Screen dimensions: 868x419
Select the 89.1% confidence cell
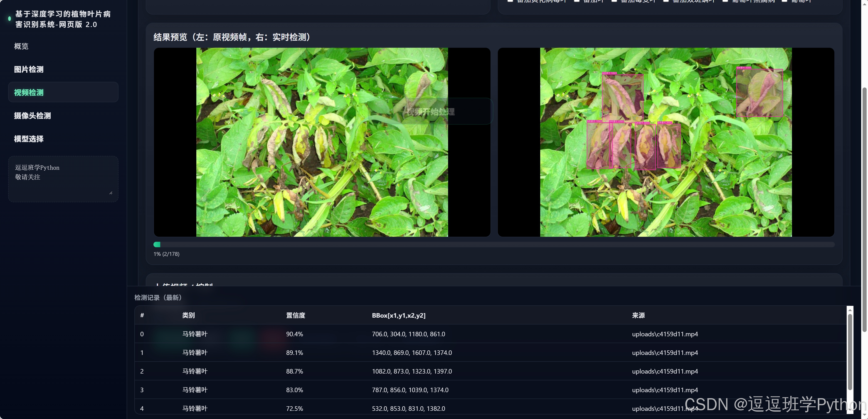coord(294,353)
